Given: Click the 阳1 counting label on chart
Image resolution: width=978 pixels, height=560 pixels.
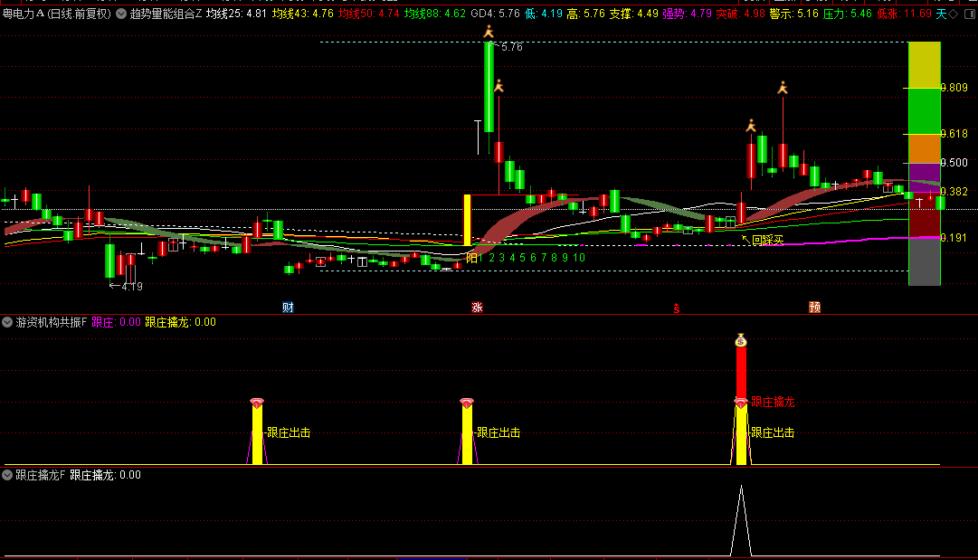Looking at the screenshot, I should pyautogui.click(x=474, y=258).
